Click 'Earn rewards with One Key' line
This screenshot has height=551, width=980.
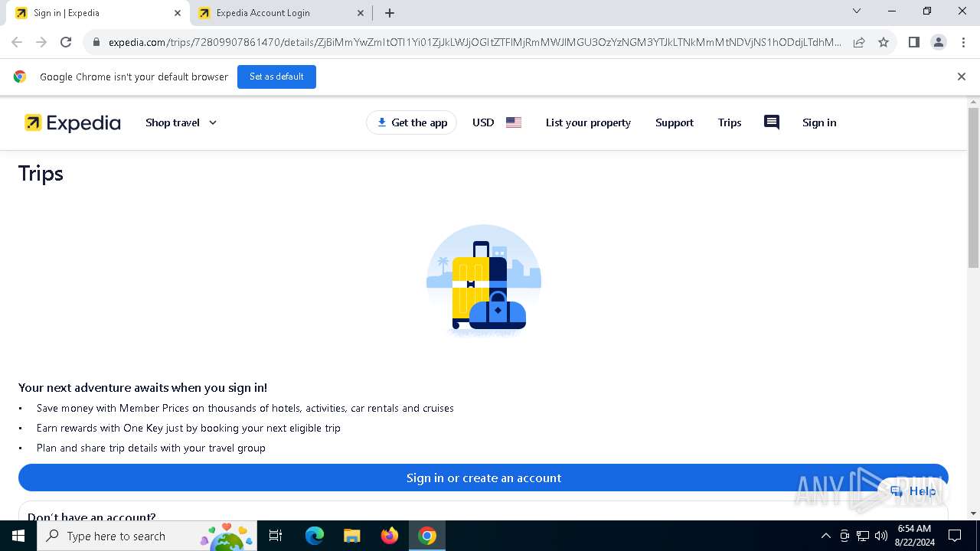(188, 428)
